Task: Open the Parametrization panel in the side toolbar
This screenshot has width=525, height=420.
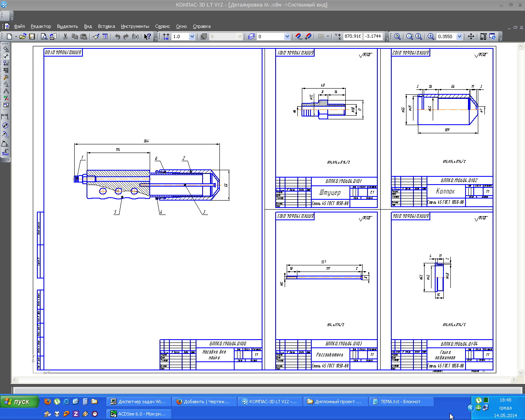Action: click(x=6, y=84)
